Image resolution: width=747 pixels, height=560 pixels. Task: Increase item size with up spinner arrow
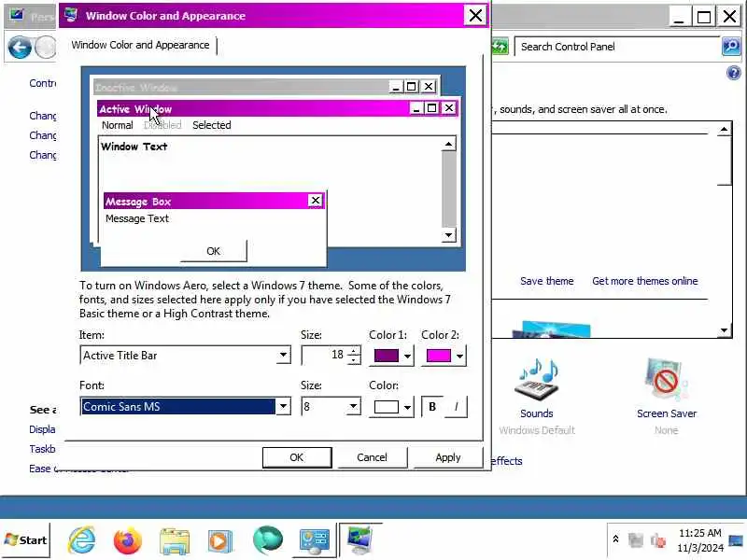(354, 352)
